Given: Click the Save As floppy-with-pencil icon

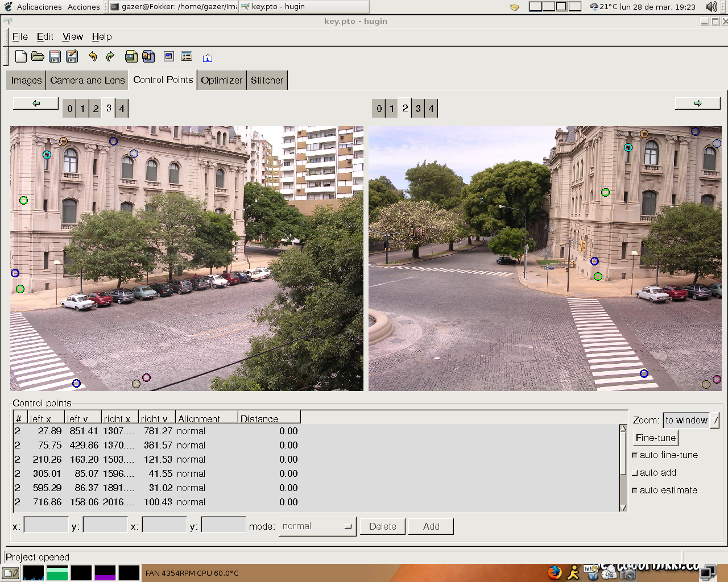Looking at the screenshot, I should point(72,56).
